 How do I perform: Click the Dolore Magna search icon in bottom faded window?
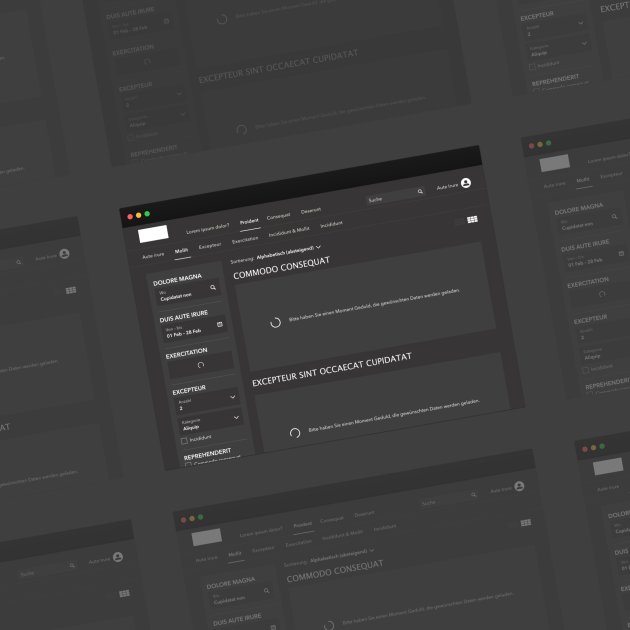[266, 591]
